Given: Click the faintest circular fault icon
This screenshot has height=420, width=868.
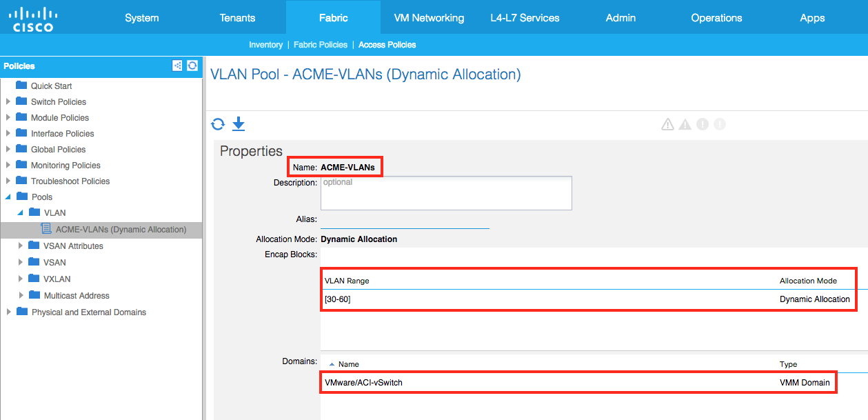Looking at the screenshot, I should click(x=720, y=124).
